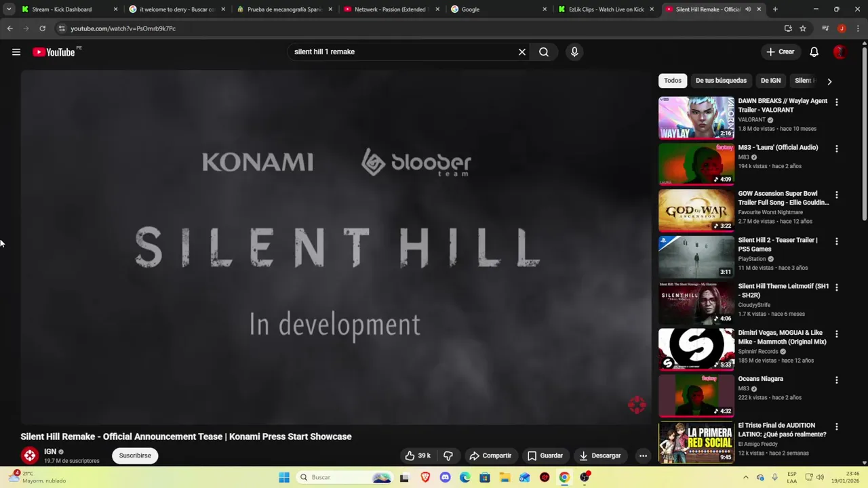Open options menu for DAWN BREAKS video

pos(837,102)
